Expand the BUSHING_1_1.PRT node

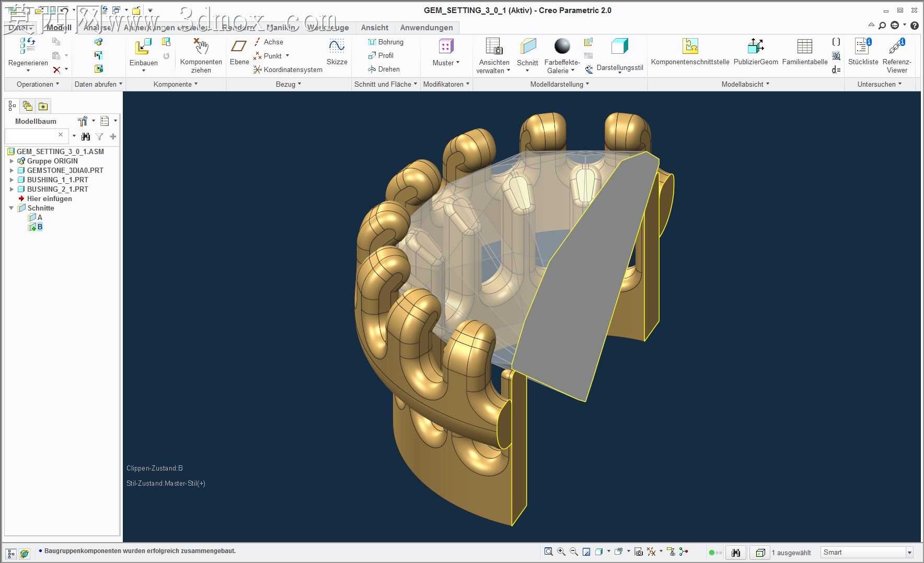click(11, 180)
